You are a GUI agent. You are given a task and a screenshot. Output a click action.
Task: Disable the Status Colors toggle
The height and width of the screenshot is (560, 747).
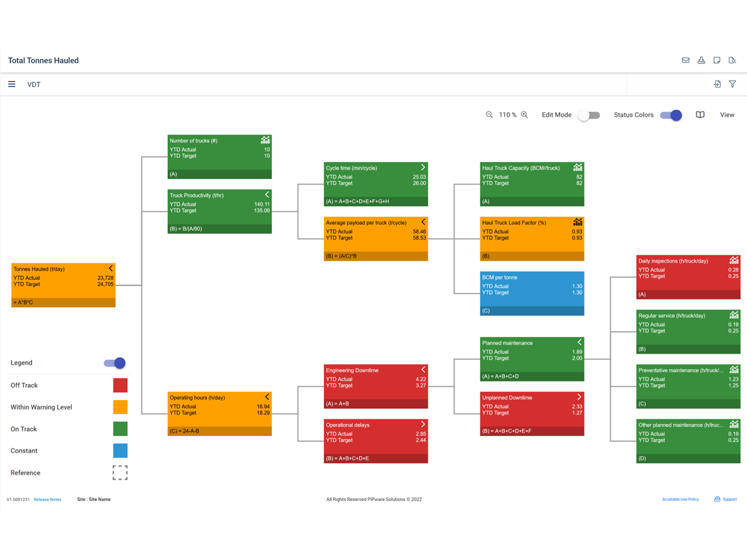(x=671, y=115)
